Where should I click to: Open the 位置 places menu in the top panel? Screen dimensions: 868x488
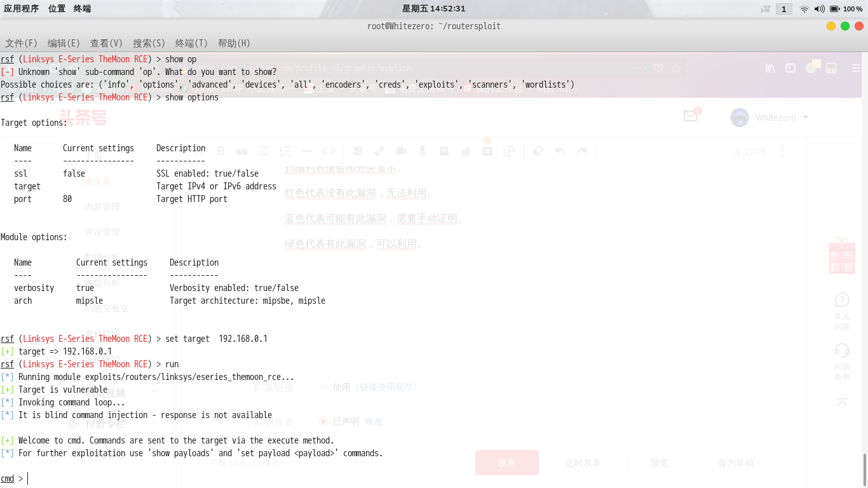(x=57, y=8)
